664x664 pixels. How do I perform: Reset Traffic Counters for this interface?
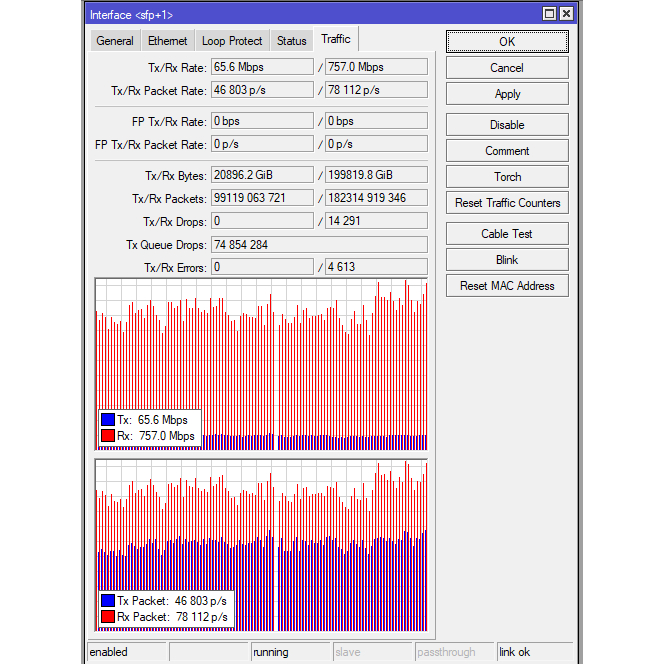pos(507,203)
